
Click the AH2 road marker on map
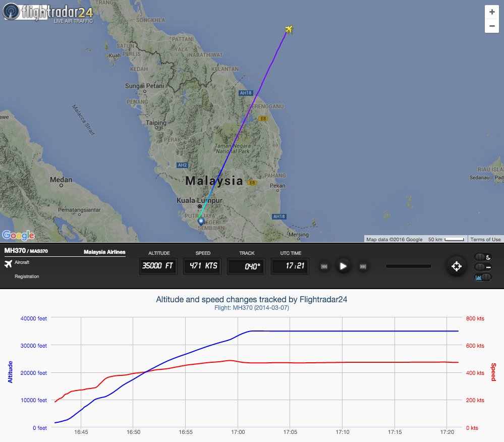pos(182,165)
